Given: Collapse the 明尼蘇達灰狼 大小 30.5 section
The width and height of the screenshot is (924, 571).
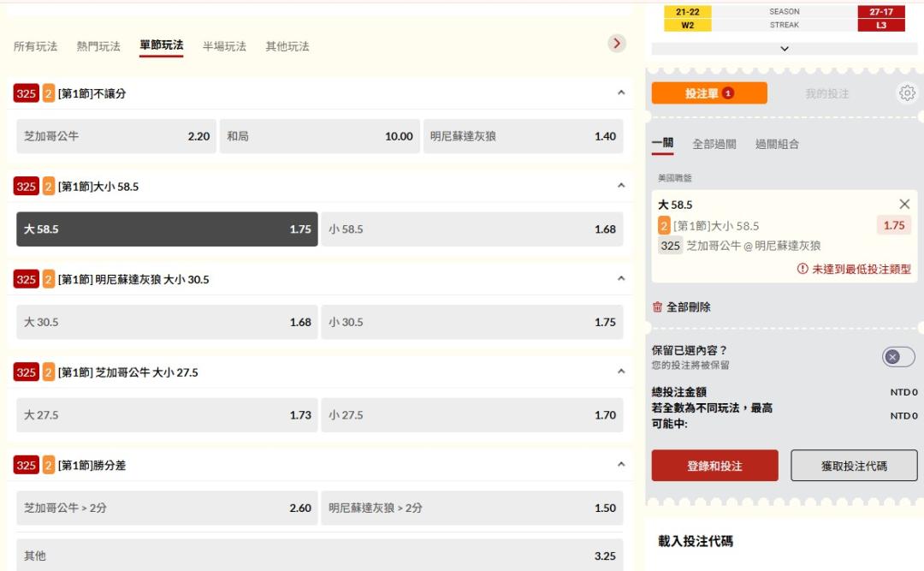Looking at the screenshot, I should point(621,278).
